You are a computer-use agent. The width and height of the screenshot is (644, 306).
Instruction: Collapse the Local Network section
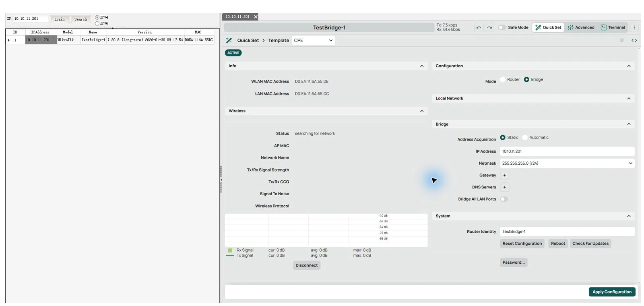(x=629, y=98)
